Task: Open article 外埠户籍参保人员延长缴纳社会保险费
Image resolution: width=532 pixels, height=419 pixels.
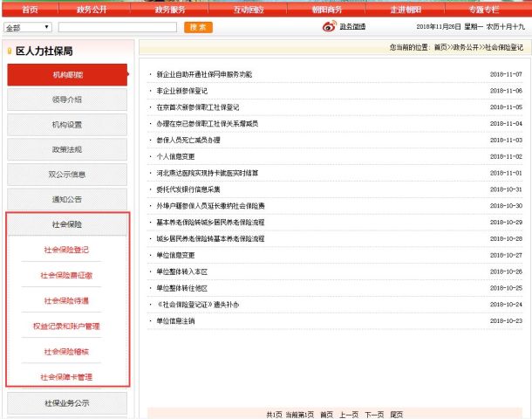Action: [210, 206]
